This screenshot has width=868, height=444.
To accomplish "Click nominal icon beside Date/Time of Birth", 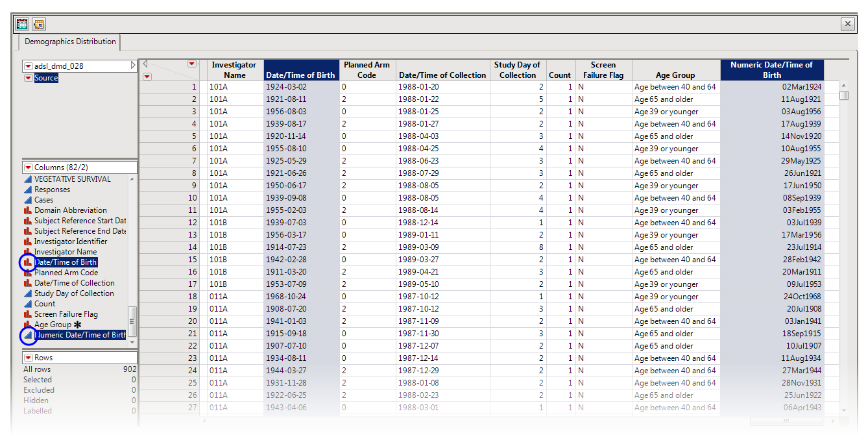I will 28,262.
